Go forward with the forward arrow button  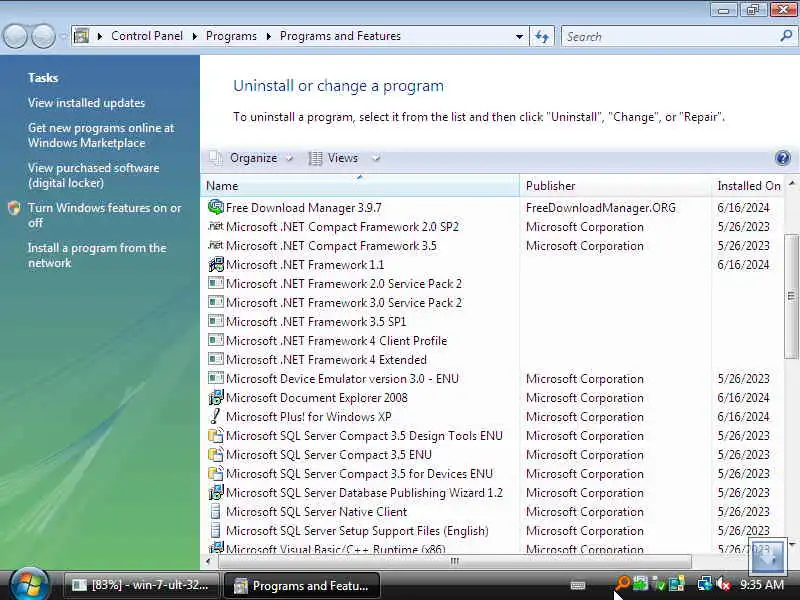click(x=43, y=36)
